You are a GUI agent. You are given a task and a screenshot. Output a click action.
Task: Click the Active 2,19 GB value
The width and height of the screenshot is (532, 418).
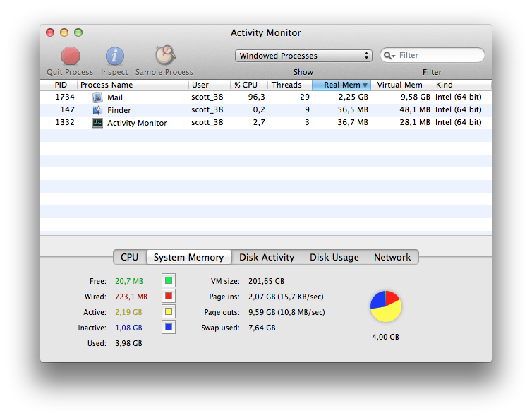click(128, 312)
